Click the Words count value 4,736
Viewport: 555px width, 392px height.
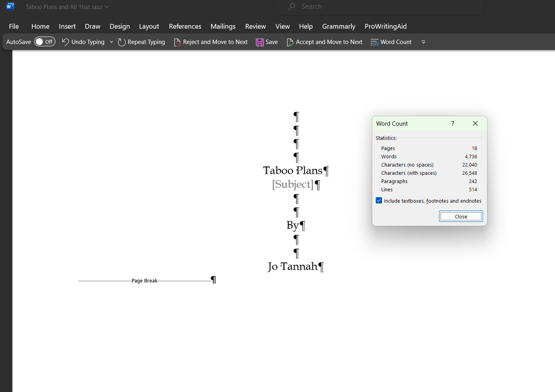(x=471, y=157)
